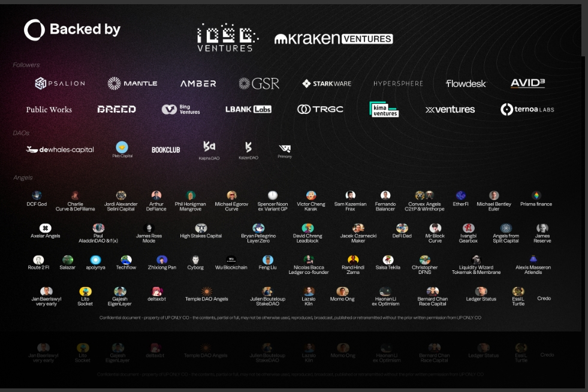588x392 pixels.
Task: Click the Pleb Capital logo
Action: pyautogui.click(x=122, y=149)
